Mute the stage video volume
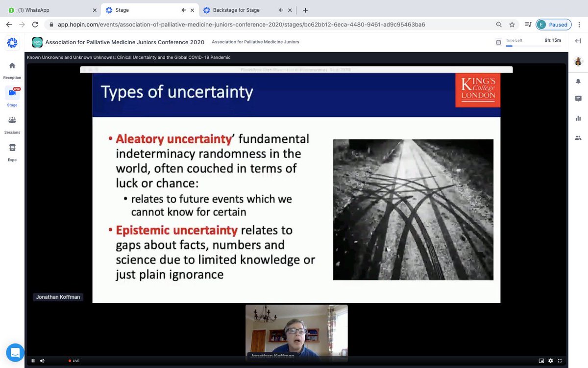The image size is (588, 368). (x=42, y=361)
